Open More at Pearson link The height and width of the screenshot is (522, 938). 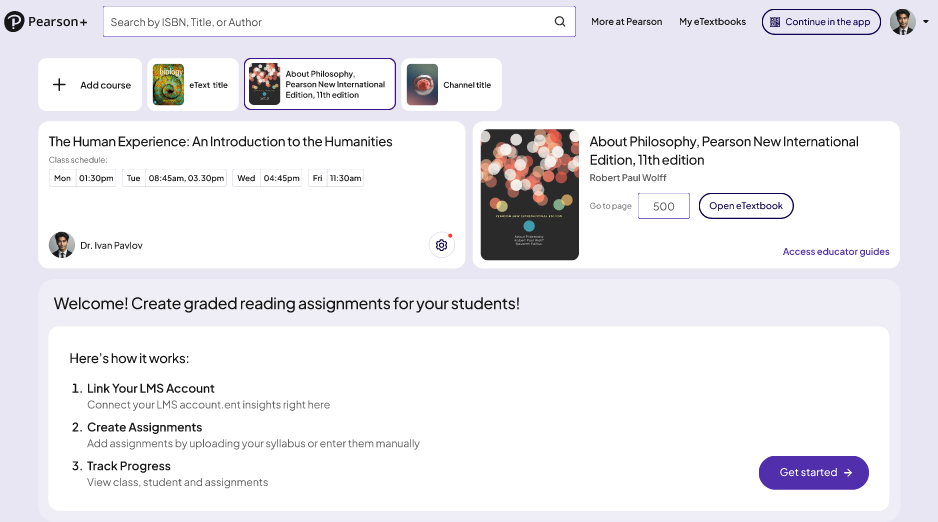pos(626,22)
